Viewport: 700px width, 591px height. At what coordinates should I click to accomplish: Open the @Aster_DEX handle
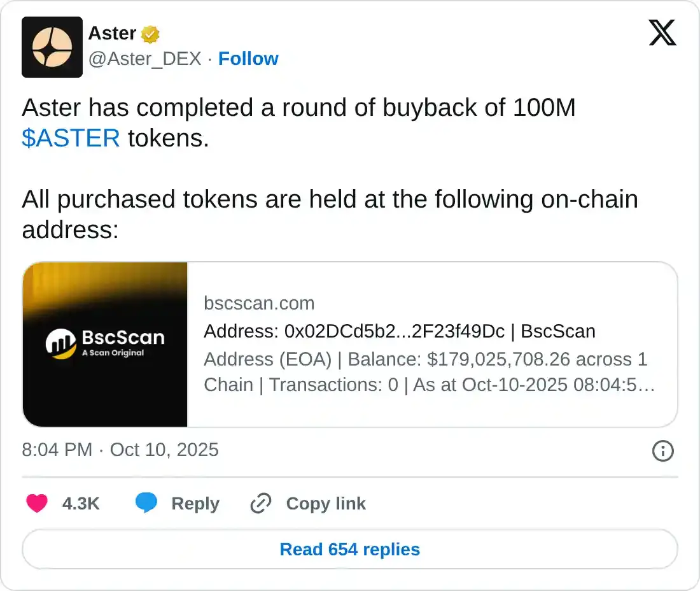coord(144,59)
